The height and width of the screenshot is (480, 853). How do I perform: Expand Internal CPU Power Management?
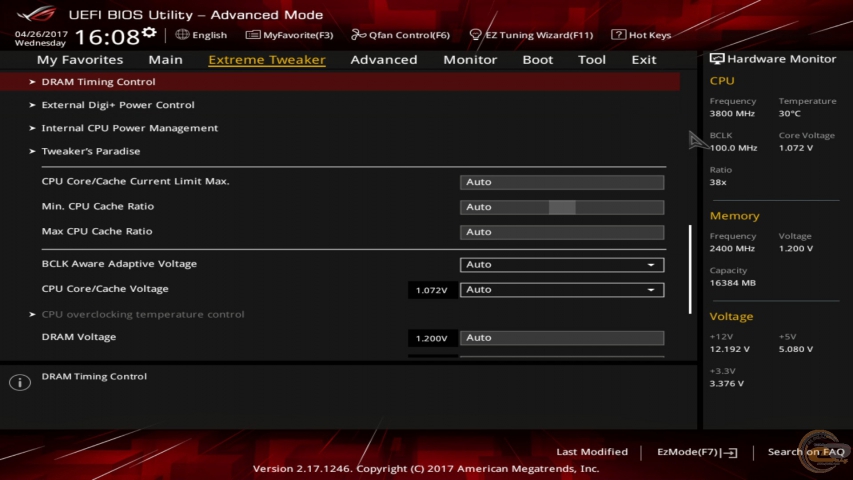(x=129, y=128)
